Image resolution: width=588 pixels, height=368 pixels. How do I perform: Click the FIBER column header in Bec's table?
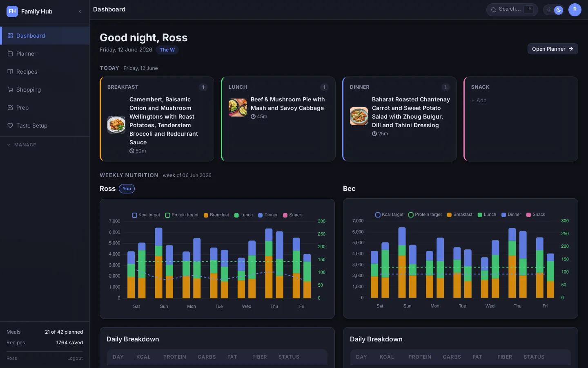pos(505,357)
